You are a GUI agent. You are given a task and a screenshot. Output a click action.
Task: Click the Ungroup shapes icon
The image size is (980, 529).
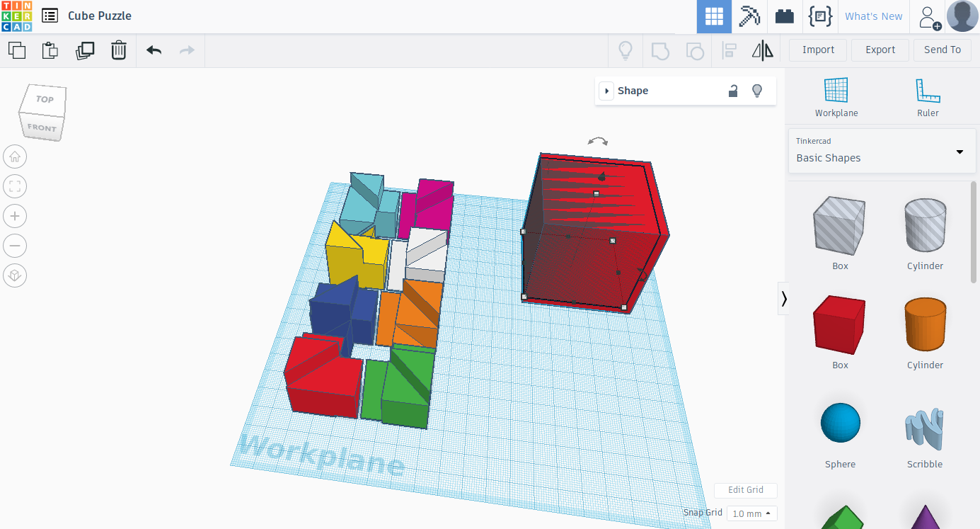695,50
